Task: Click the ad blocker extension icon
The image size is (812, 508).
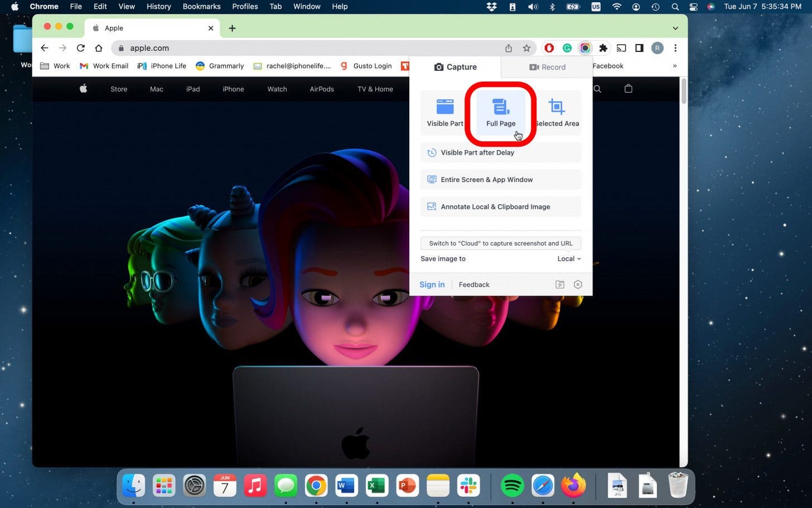Action: coord(549,48)
